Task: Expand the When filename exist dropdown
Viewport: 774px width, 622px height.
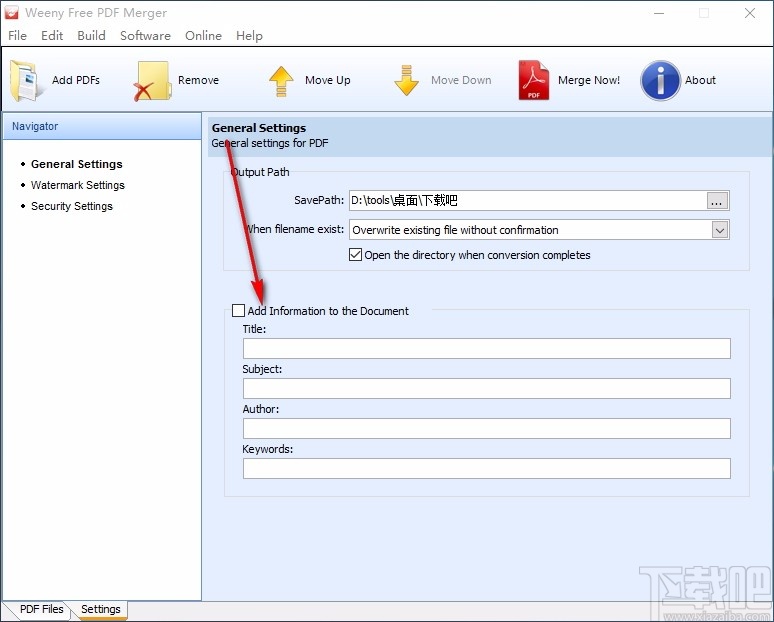Action: pyautogui.click(x=720, y=230)
